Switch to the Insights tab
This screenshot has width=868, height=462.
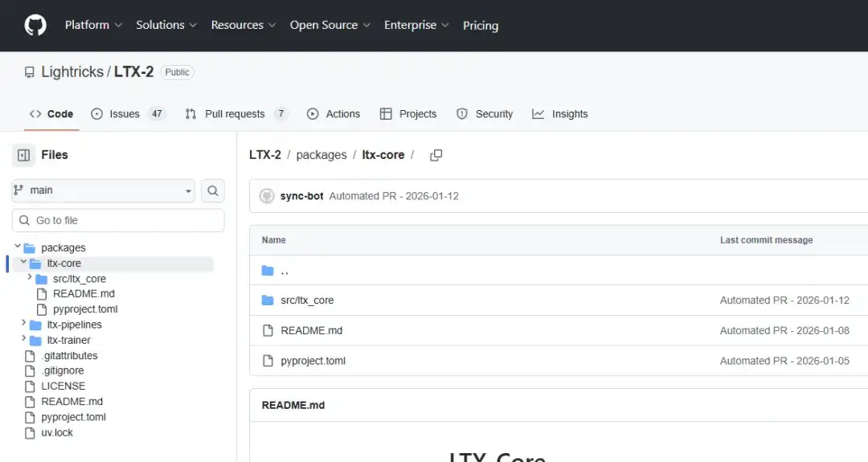(x=560, y=114)
